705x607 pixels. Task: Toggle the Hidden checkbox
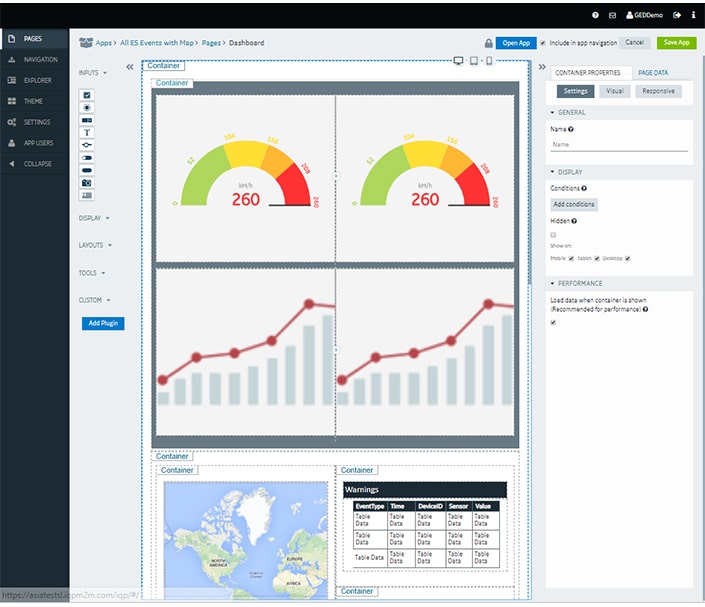(553, 235)
